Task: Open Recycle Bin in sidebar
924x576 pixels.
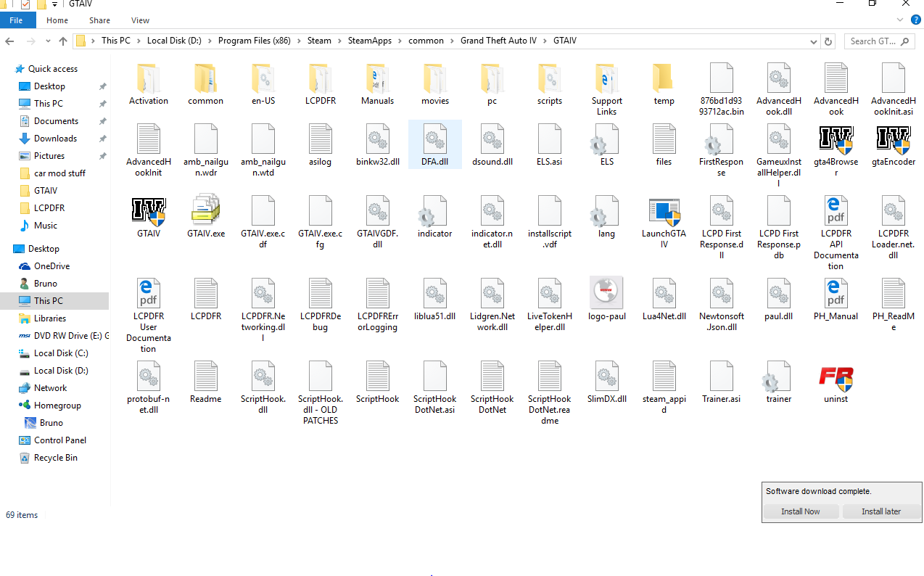Action: [x=56, y=458]
